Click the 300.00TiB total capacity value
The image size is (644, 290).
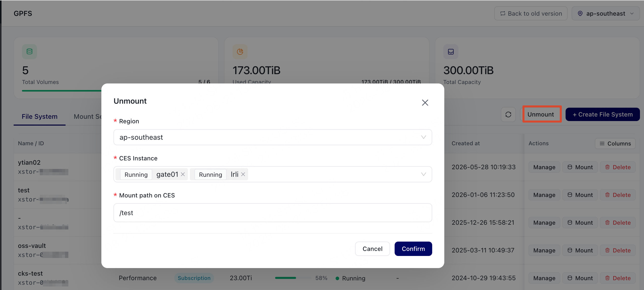468,70
